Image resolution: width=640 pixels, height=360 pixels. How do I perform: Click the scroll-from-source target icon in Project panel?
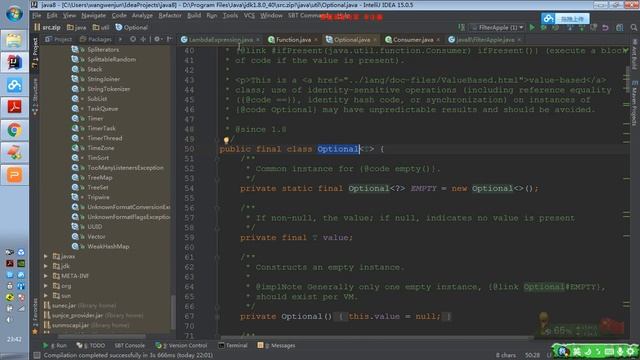(x=133, y=39)
